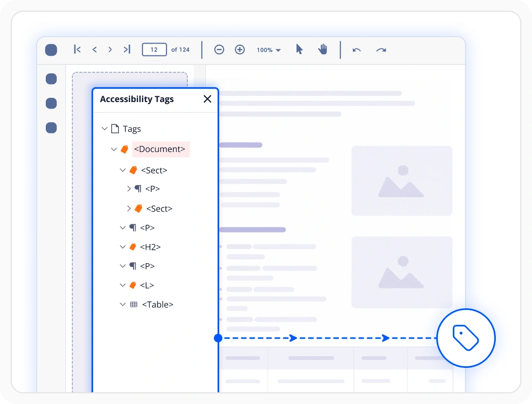This screenshot has height=404, width=532.
Task: Redo the last action
Action: tap(381, 50)
